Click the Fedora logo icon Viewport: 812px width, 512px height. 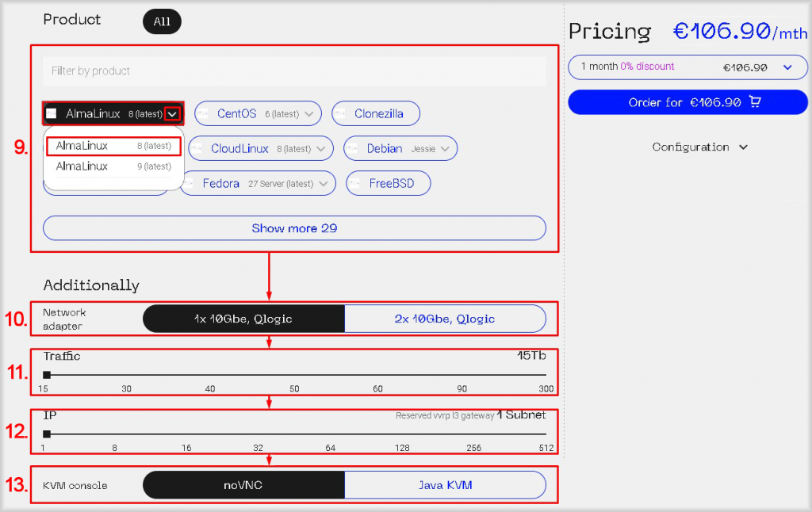[189, 183]
